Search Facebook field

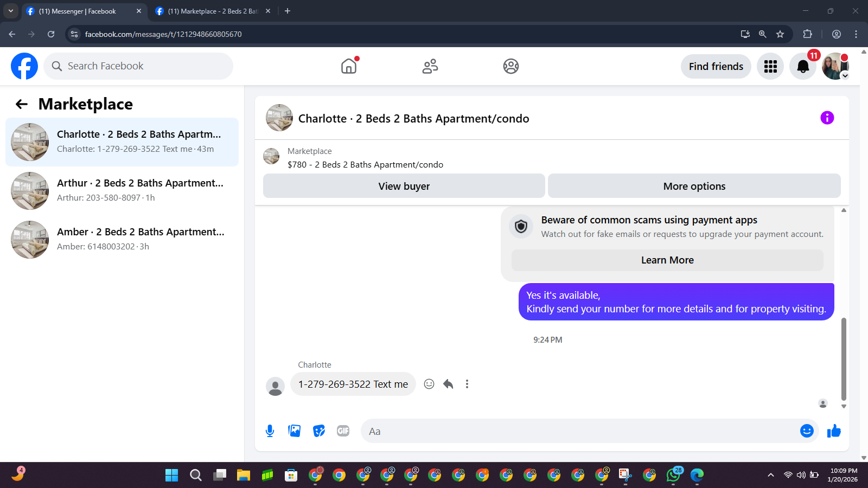pyautogui.click(x=138, y=66)
